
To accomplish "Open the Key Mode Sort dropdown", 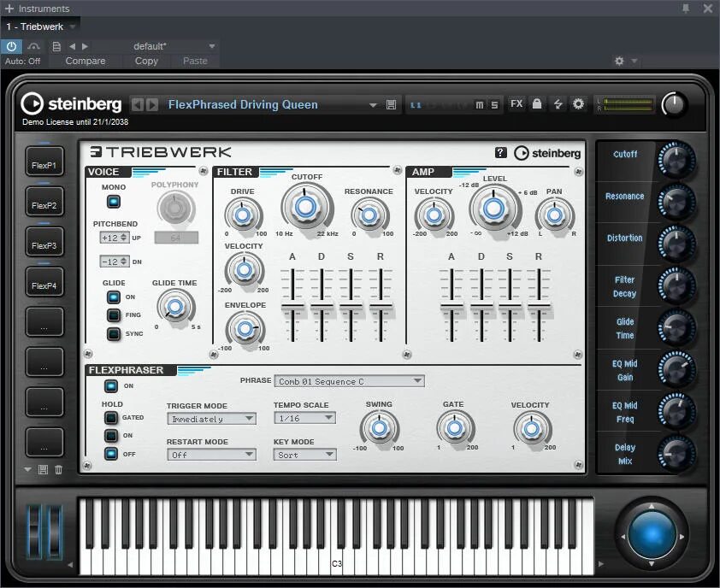I will [x=305, y=455].
